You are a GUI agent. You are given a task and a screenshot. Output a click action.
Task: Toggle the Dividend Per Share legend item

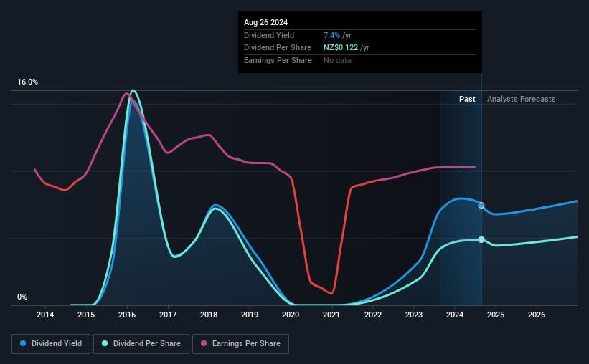click(x=140, y=344)
